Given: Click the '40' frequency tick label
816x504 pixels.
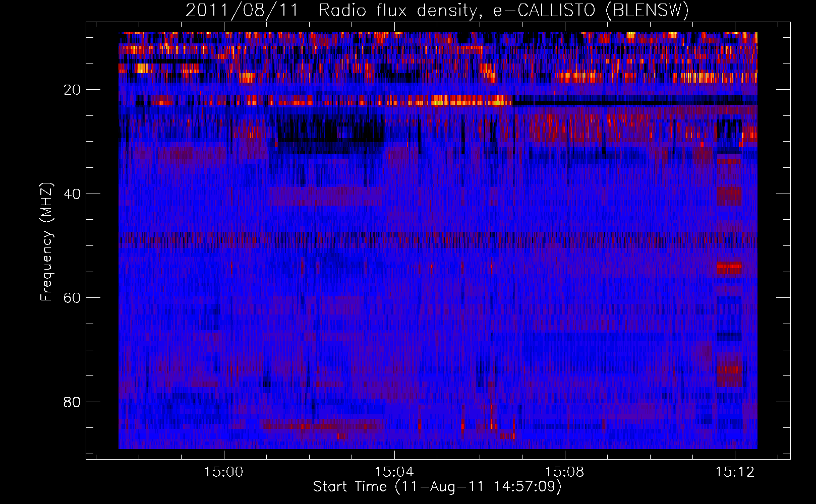Looking at the screenshot, I should point(72,194).
